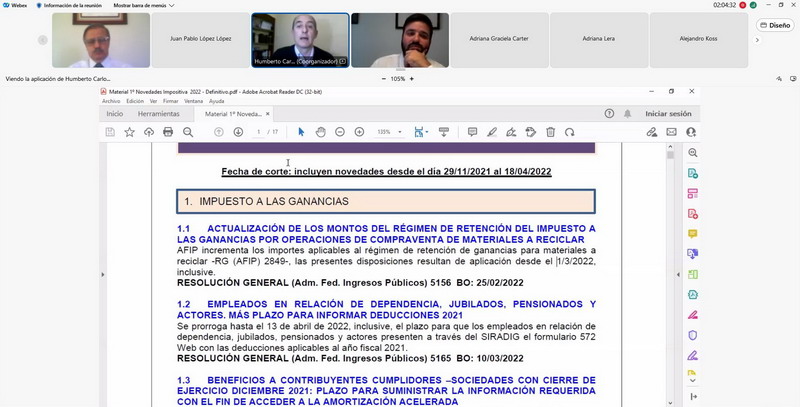Screen dimensions: 800x407
Task: Add a comment sticky note
Action: [x=472, y=132]
